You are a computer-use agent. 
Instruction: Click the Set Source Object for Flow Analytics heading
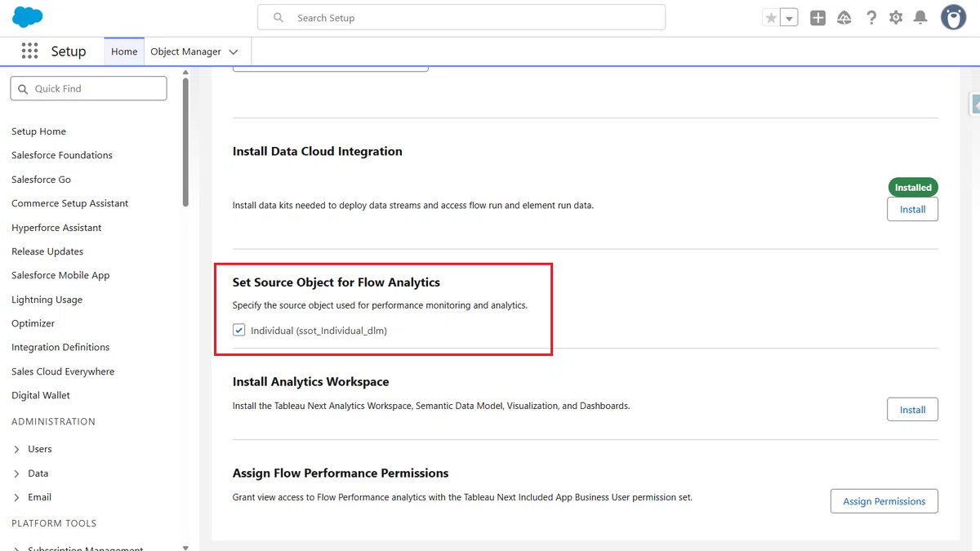(336, 282)
